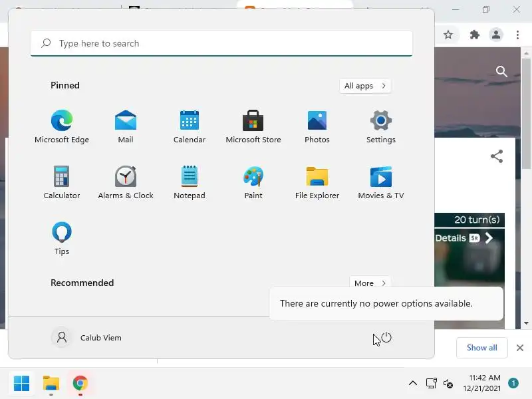This screenshot has height=399, width=532.
Task: Click the search magnifier on the webpage
Action: click(501, 71)
